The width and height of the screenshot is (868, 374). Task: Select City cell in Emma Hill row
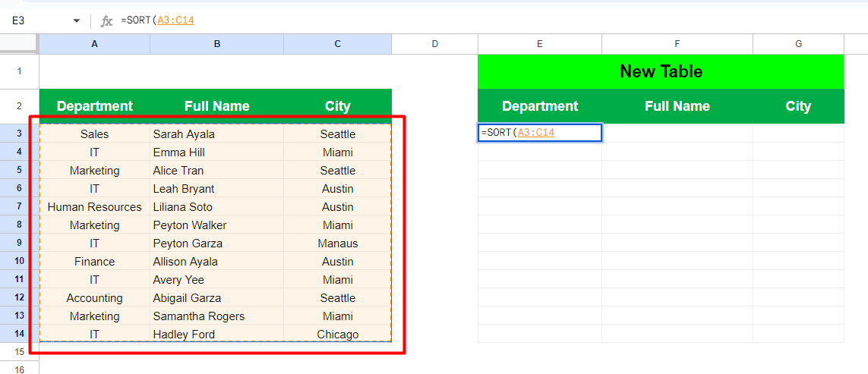[338, 152]
